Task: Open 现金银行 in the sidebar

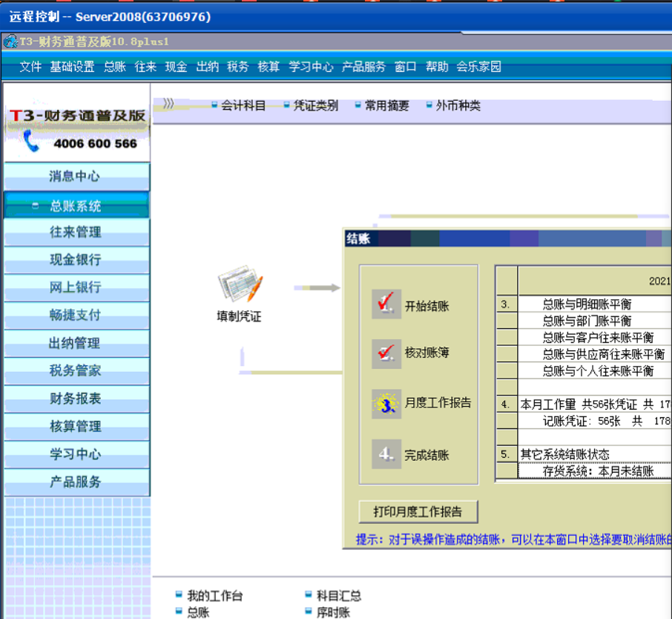Action: click(76, 260)
